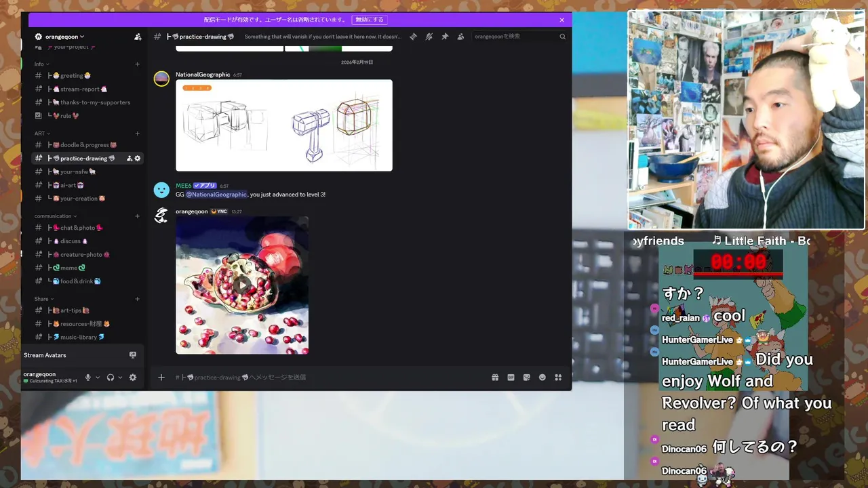
Task: Focus the practice-drawing message input
Action: [x=329, y=378]
